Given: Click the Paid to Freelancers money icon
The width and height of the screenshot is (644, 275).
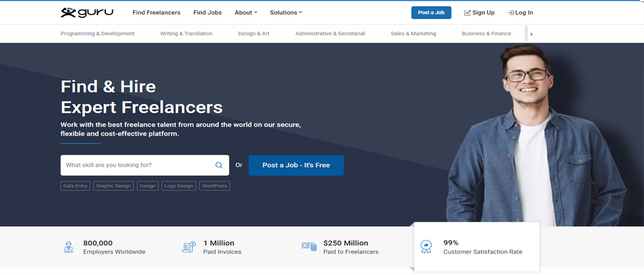Looking at the screenshot, I should pyautogui.click(x=309, y=246).
